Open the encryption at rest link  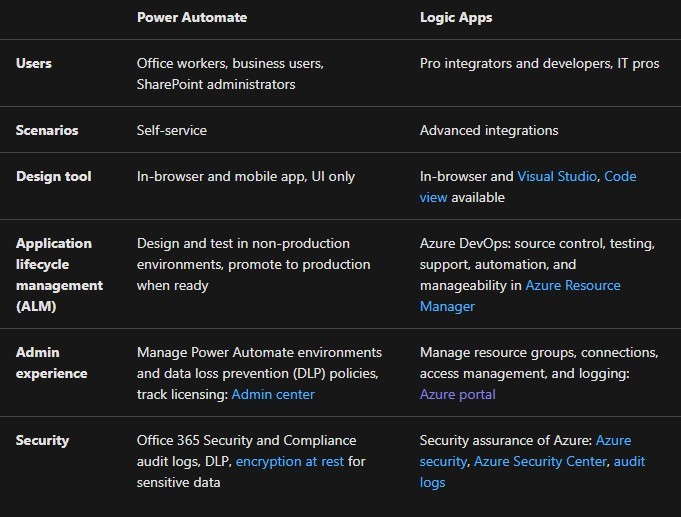coord(290,461)
